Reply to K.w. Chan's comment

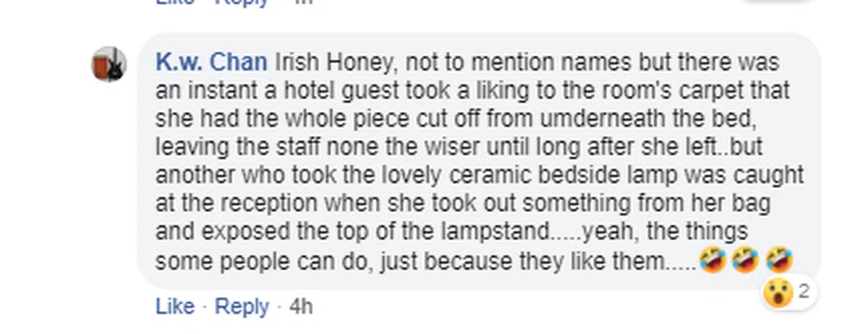(242, 307)
